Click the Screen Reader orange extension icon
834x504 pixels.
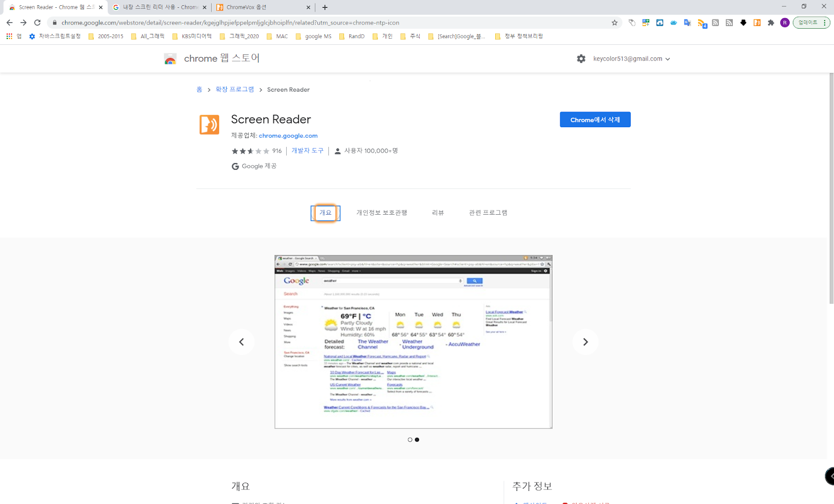pos(210,125)
